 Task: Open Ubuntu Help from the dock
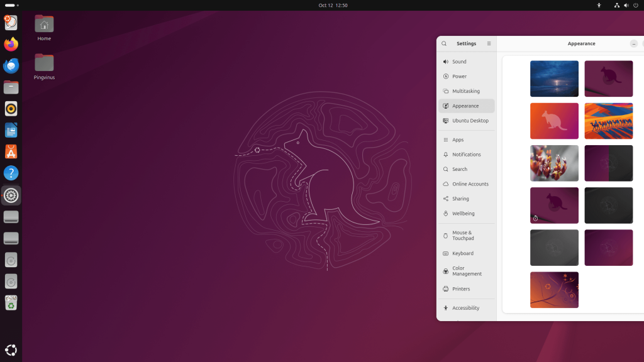(x=11, y=173)
